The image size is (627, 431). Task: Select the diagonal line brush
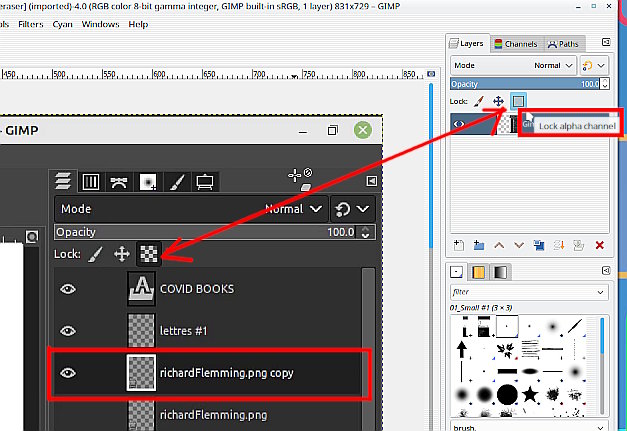pos(575,326)
